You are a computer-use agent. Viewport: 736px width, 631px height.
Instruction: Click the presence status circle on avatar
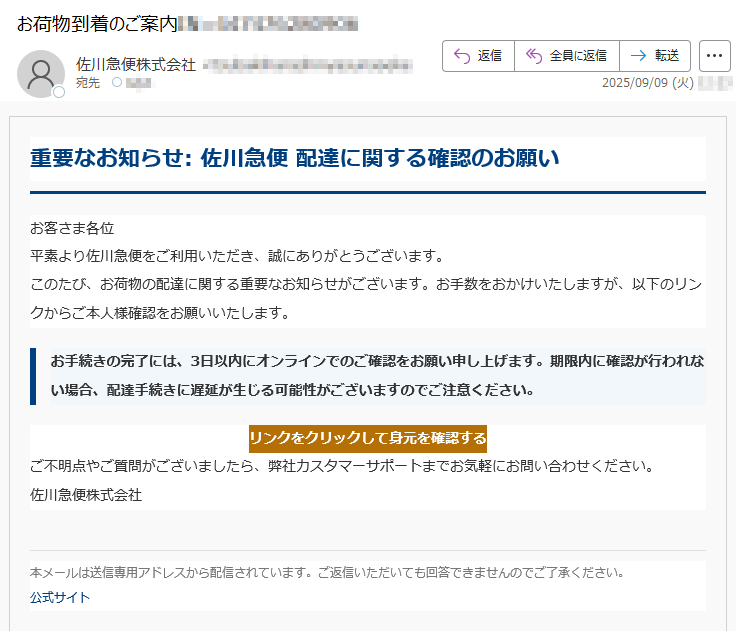tap(59, 92)
